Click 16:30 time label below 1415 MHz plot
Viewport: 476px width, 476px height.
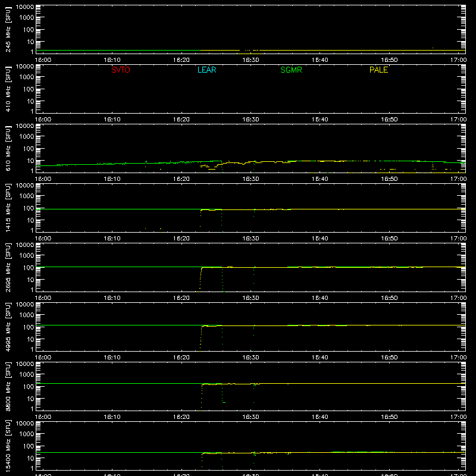pos(250,239)
